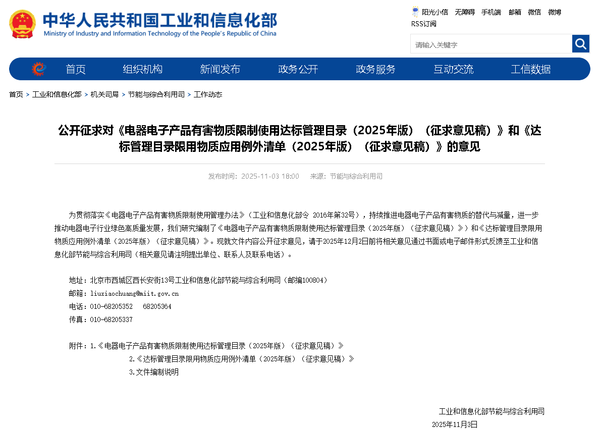The width and height of the screenshot is (600, 430).
Task: Open the 组织机构 navigation item
Action: (143, 69)
